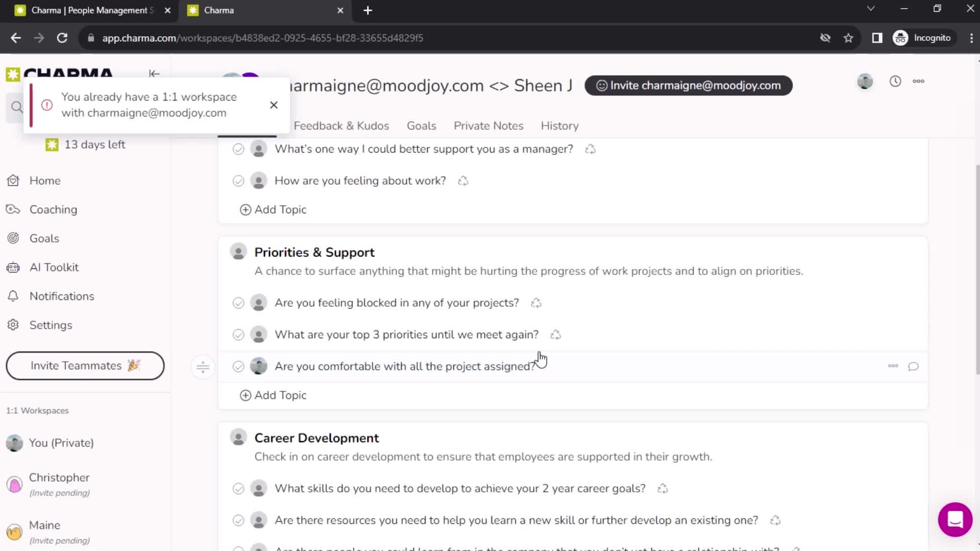Click the Invite Teammates button

85,366
